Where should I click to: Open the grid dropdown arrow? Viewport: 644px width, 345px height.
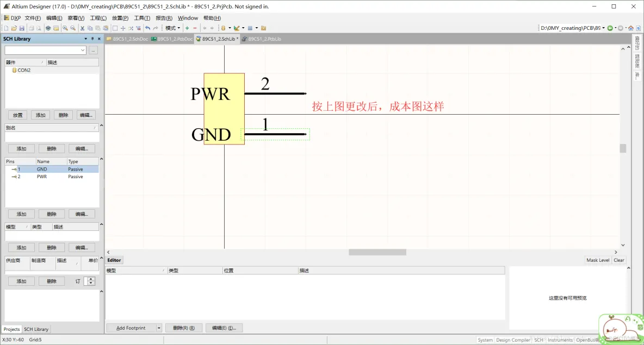click(257, 28)
